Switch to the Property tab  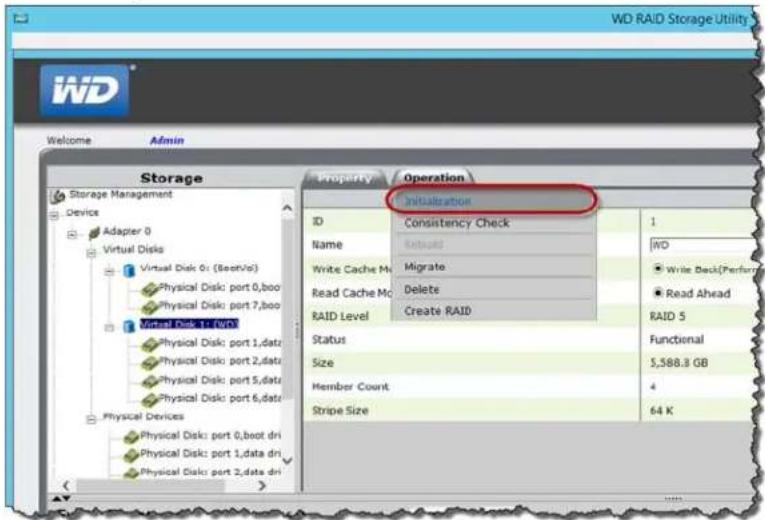coord(344,178)
